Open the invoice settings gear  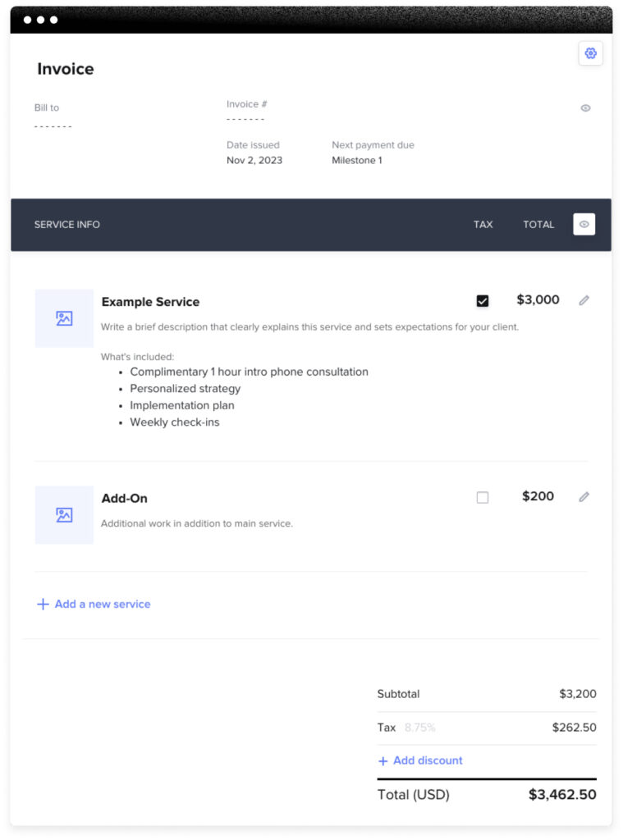[590, 53]
